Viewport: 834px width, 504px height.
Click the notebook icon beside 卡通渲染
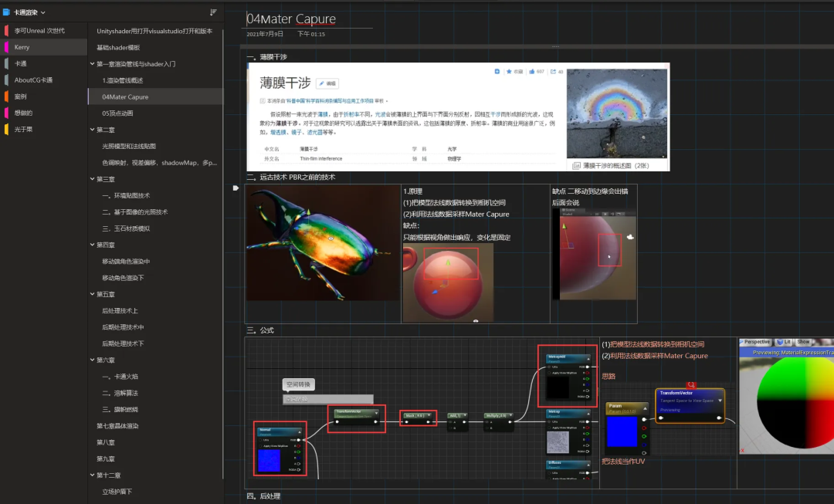click(x=6, y=12)
